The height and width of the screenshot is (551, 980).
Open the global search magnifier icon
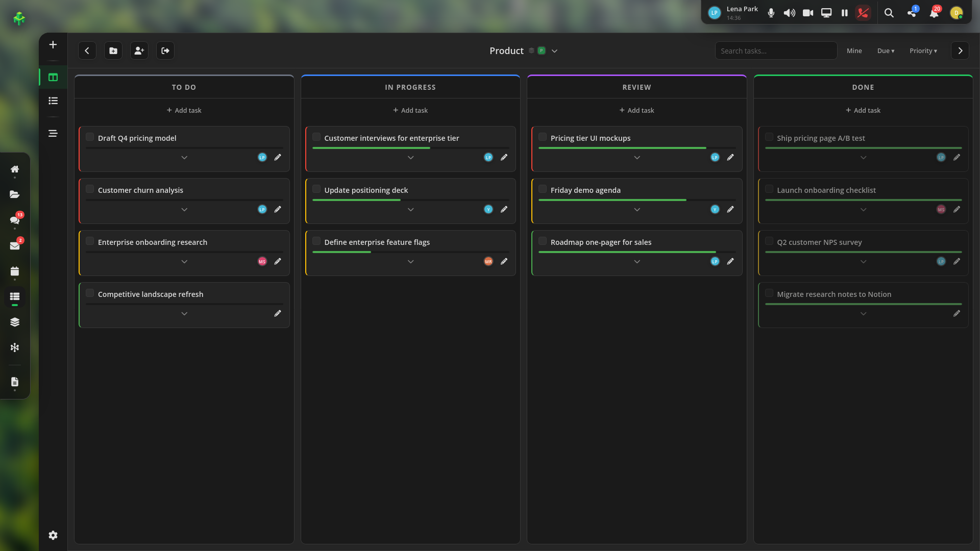click(x=889, y=13)
